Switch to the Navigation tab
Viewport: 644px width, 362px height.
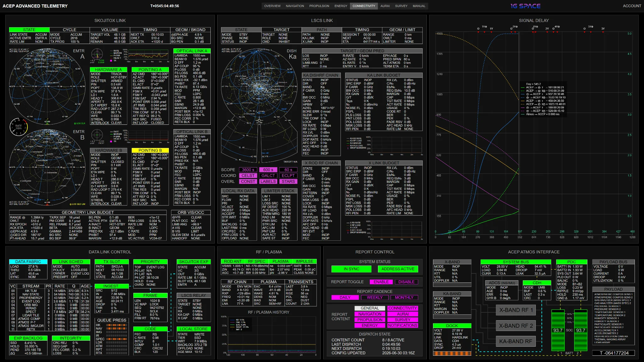(295, 6)
